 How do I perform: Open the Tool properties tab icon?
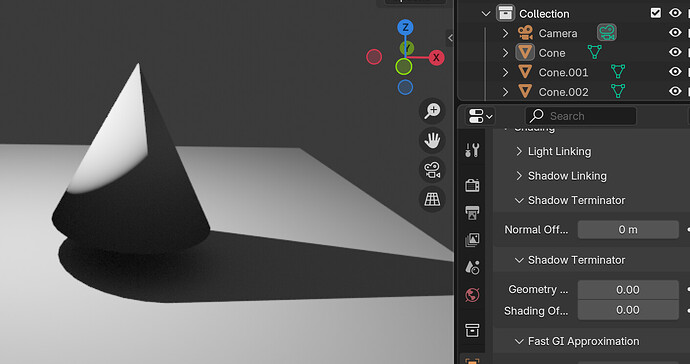pos(472,151)
